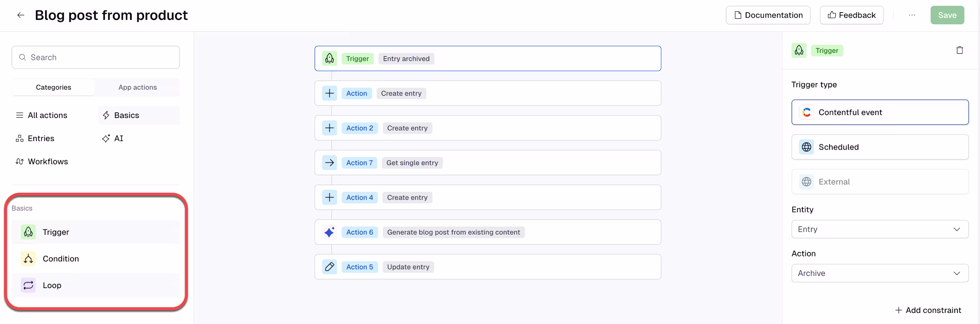Select Scheduled trigger type

click(x=880, y=147)
